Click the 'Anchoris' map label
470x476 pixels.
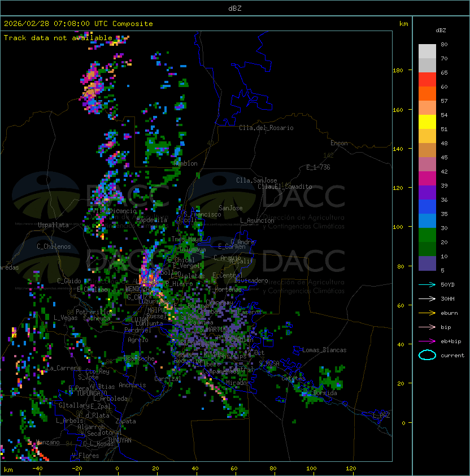click(132, 385)
